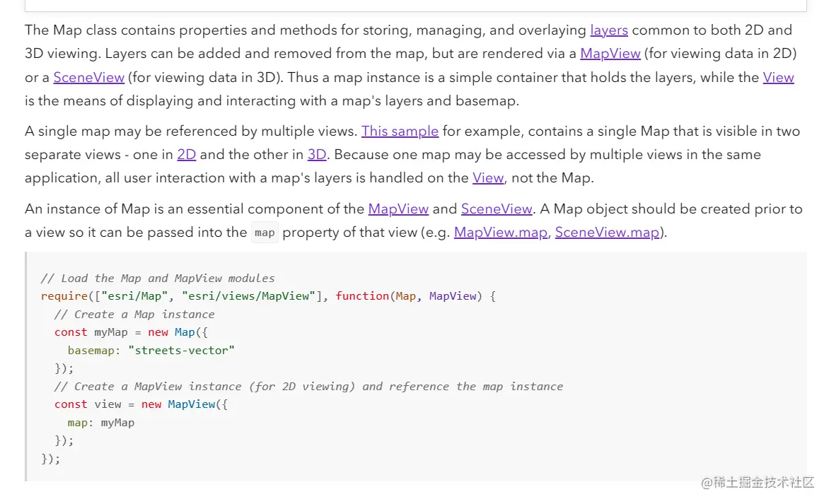829x504 pixels.
Task: Follow the SceneView link after 'or a'
Action: click(x=89, y=77)
